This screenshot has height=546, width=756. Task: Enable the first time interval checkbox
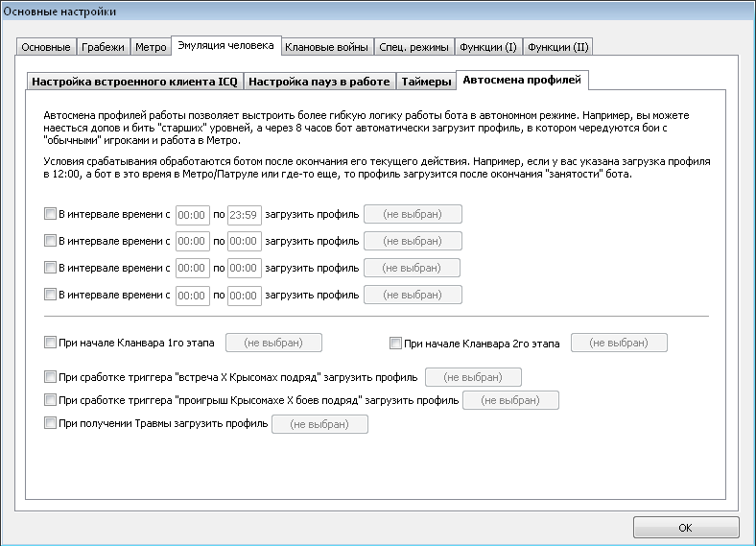(50, 214)
